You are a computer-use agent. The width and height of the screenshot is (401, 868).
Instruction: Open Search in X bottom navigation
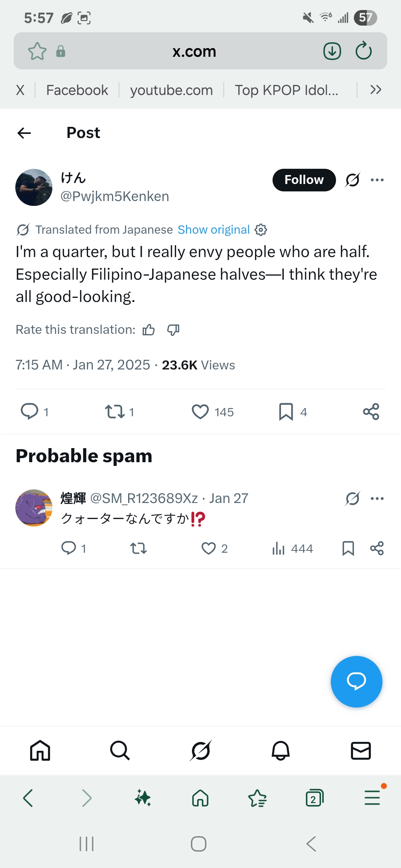120,751
